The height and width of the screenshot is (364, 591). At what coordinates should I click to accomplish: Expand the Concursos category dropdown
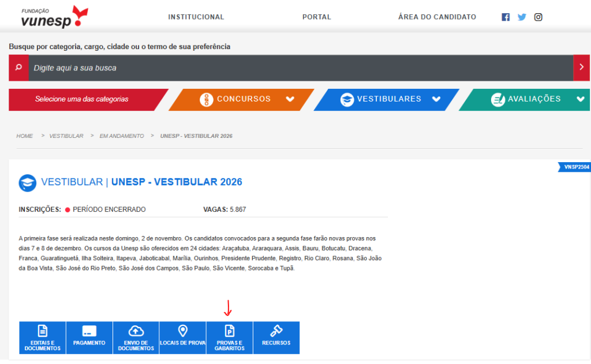pyautogui.click(x=290, y=99)
